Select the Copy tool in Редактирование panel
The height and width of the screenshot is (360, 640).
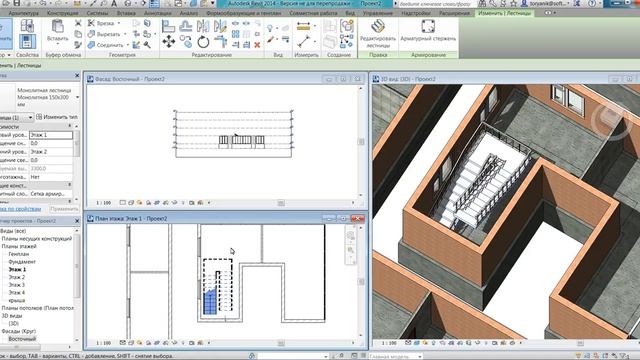click(186, 42)
